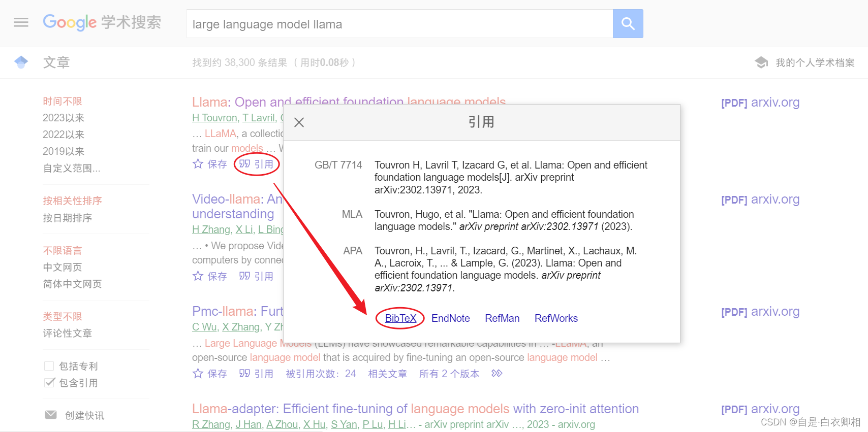Image resolution: width=868 pixels, height=432 pixels.
Task: Select 类型不限 type filter
Action: pyautogui.click(x=63, y=316)
